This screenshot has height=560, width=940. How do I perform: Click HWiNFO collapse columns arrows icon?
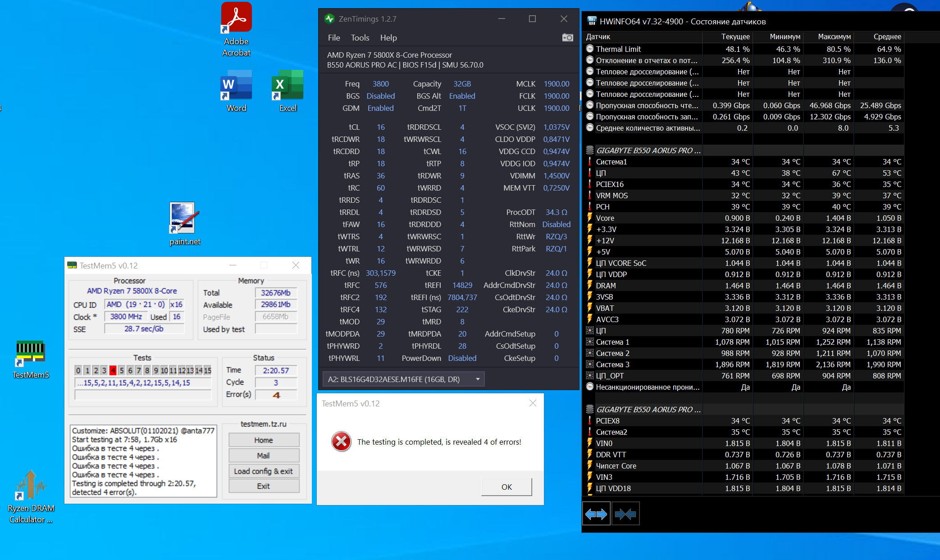click(x=625, y=514)
